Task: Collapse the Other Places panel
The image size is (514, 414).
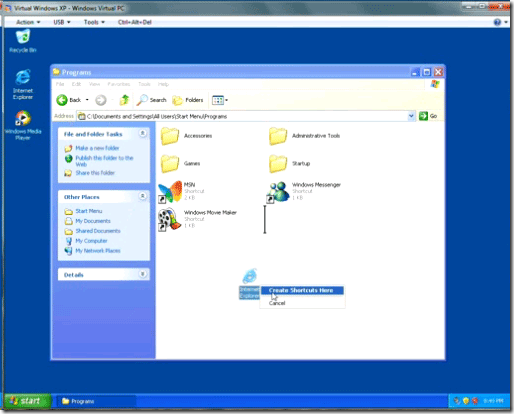Action: (143, 196)
